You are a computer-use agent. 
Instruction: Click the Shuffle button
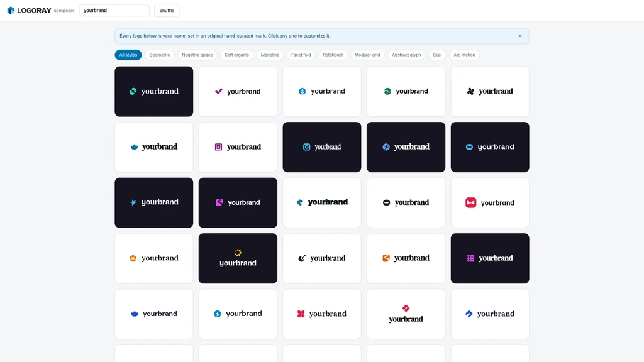click(167, 11)
